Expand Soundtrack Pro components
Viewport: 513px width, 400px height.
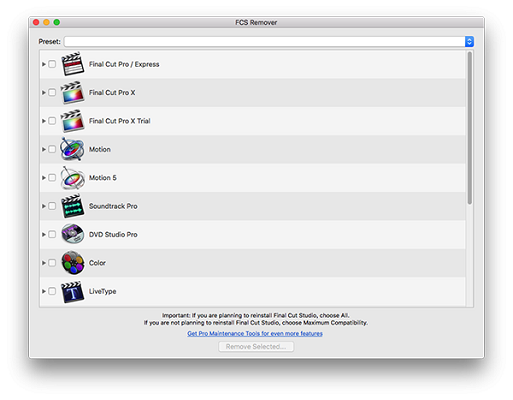(44, 206)
